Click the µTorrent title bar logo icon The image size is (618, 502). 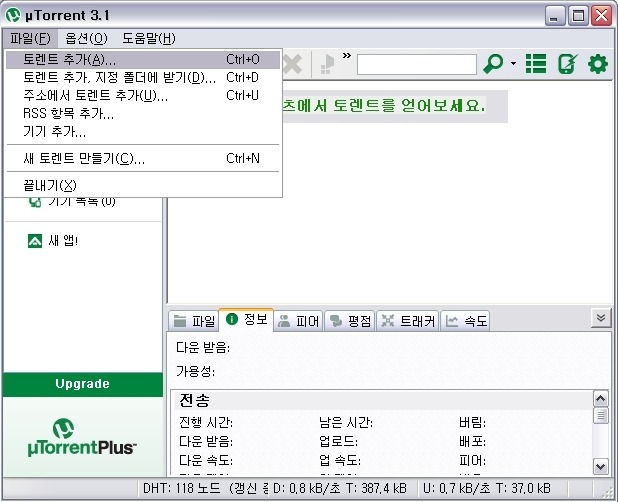[13, 15]
